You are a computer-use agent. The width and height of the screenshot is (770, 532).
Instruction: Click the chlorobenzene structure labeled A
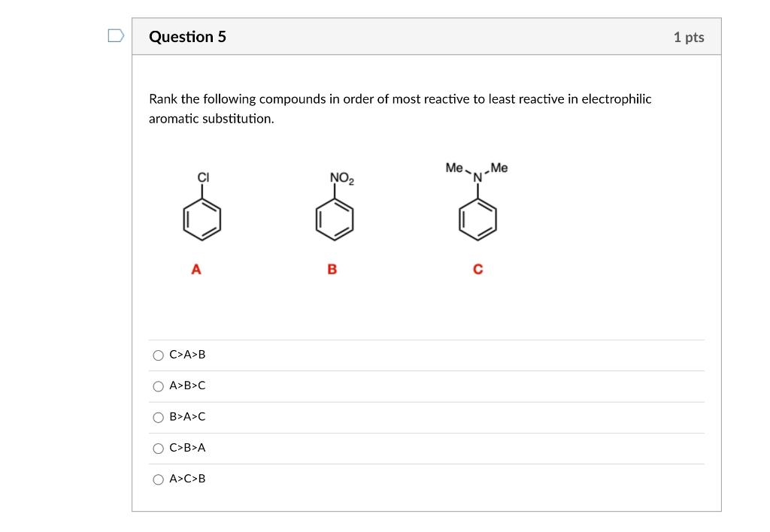[x=202, y=219]
